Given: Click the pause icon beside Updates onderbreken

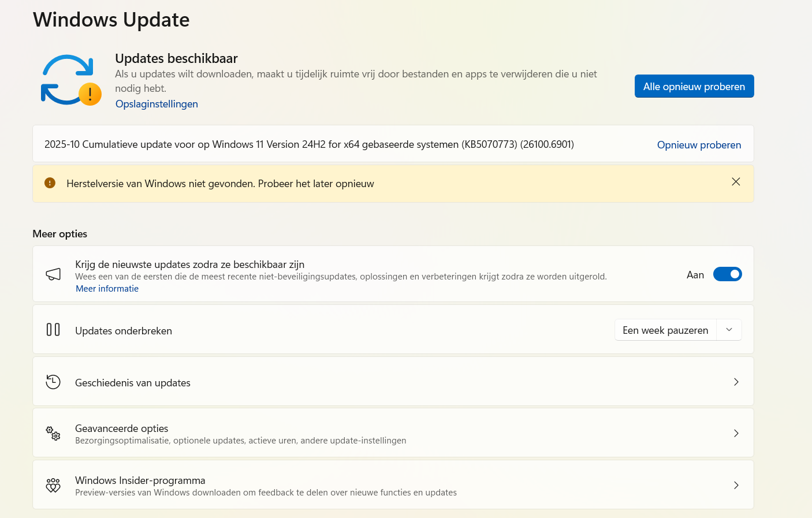Looking at the screenshot, I should click(x=53, y=329).
